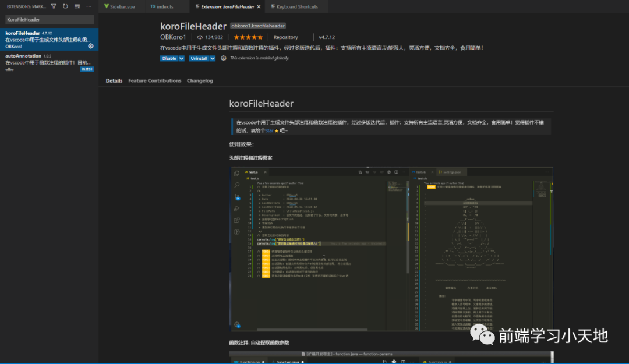Image resolution: width=629 pixels, height=364 pixels.
Task: Open the extensions filter icon
Action: [54, 6]
